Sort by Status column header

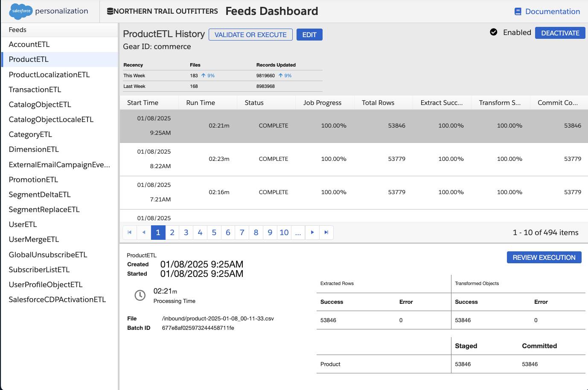[266, 102]
